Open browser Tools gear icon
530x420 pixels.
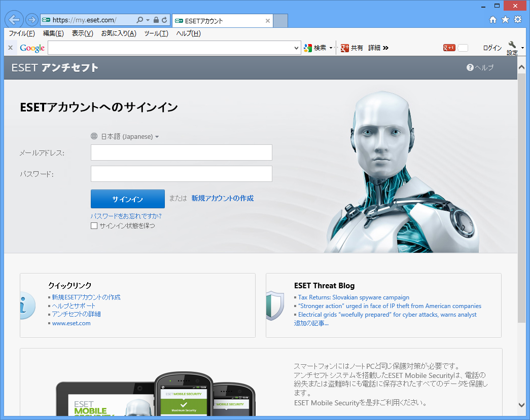pyautogui.click(x=518, y=20)
